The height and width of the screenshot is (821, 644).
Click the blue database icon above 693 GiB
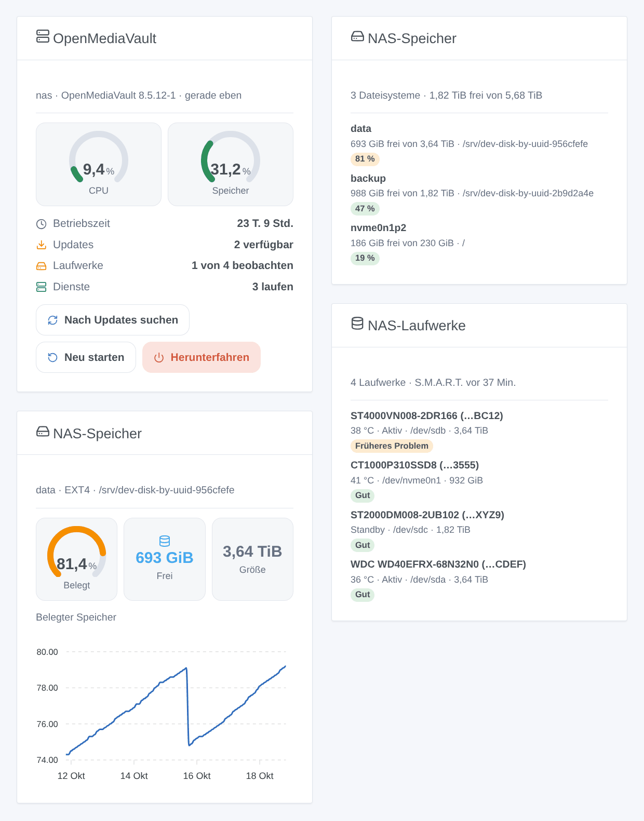coord(165,541)
